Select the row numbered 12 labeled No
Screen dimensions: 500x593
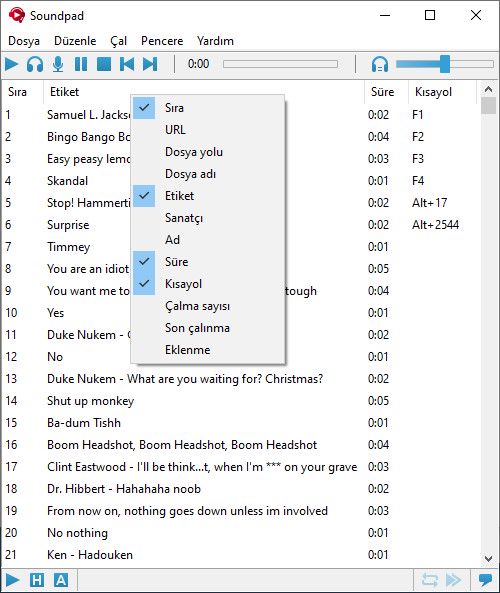coord(241,357)
